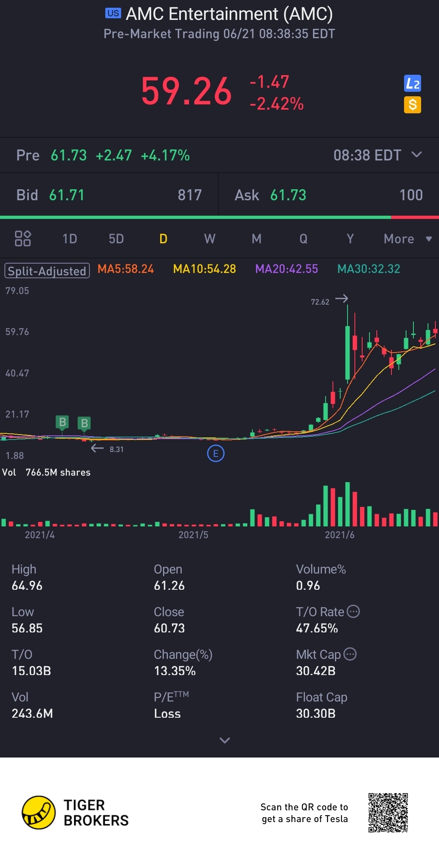The height and width of the screenshot is (868, 439).
Task: Tap the Ask 61.73 price
Action: click(288, 195)
